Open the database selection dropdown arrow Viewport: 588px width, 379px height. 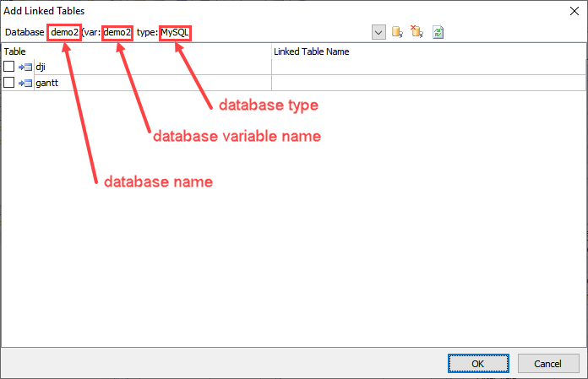[378, 32]
